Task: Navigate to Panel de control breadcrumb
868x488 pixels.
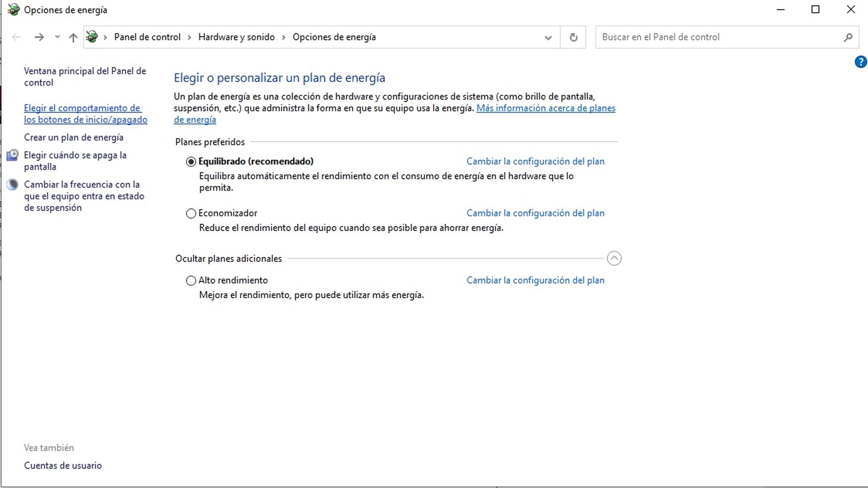Action: click(x=147, y=37)
